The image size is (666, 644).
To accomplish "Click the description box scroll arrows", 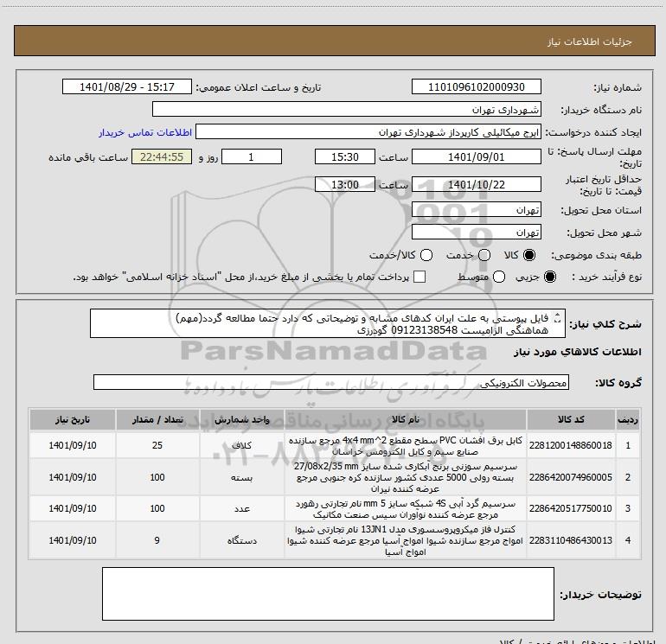I will [x=558, y=318].
